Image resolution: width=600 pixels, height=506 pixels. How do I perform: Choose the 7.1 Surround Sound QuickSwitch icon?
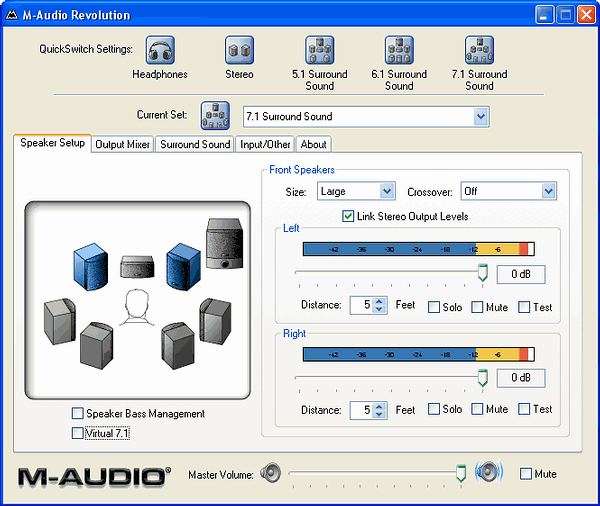[479, 50]
